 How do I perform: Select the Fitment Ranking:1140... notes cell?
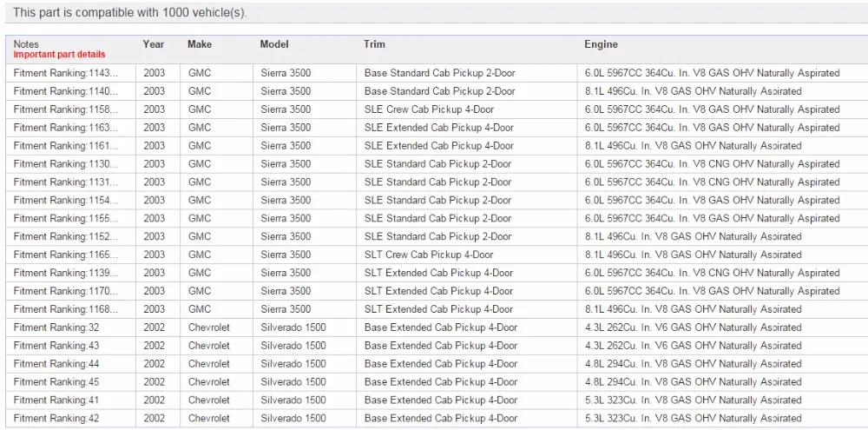point(71,91)
